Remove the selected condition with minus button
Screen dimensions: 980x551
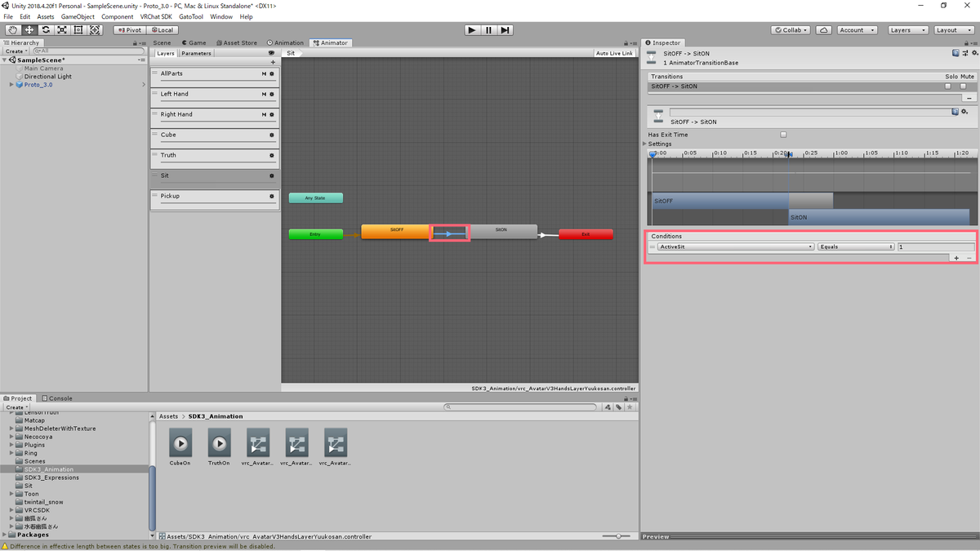click(969, 258)
